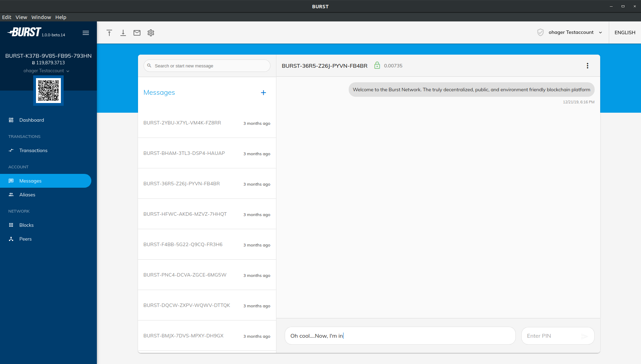Open the settings gear icon in toolbar
641x364 pixels.
coord(151,33)
